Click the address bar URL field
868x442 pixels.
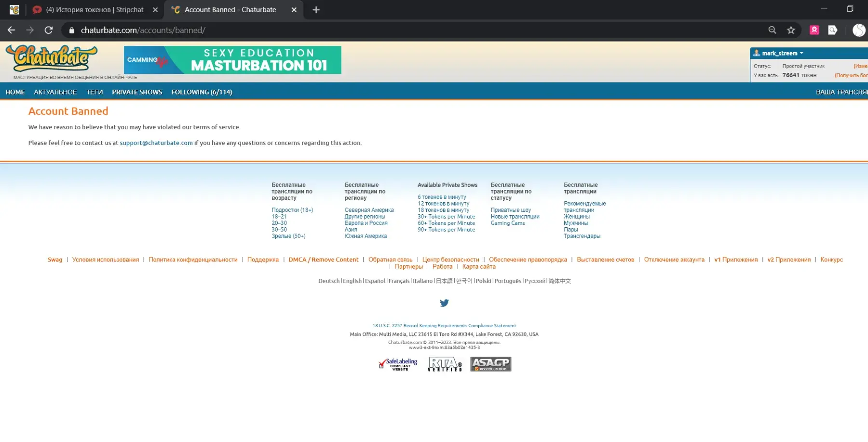click(415, 30)
